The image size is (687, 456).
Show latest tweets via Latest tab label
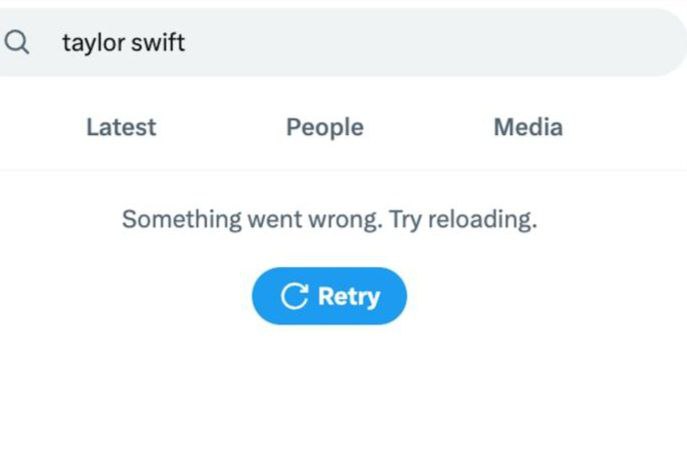121,127
